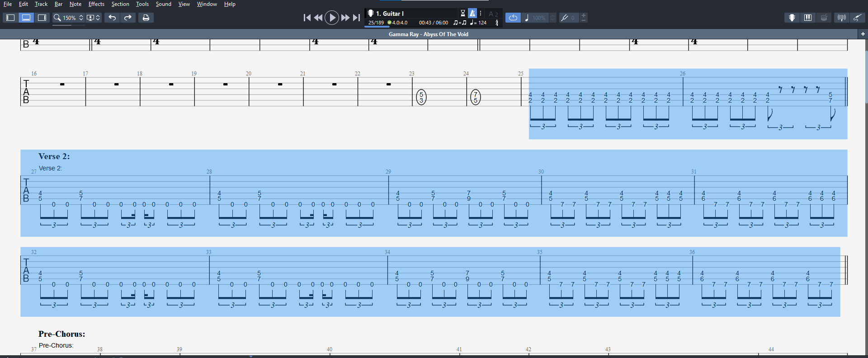Click the vertical scrollbar of the score

866,77
